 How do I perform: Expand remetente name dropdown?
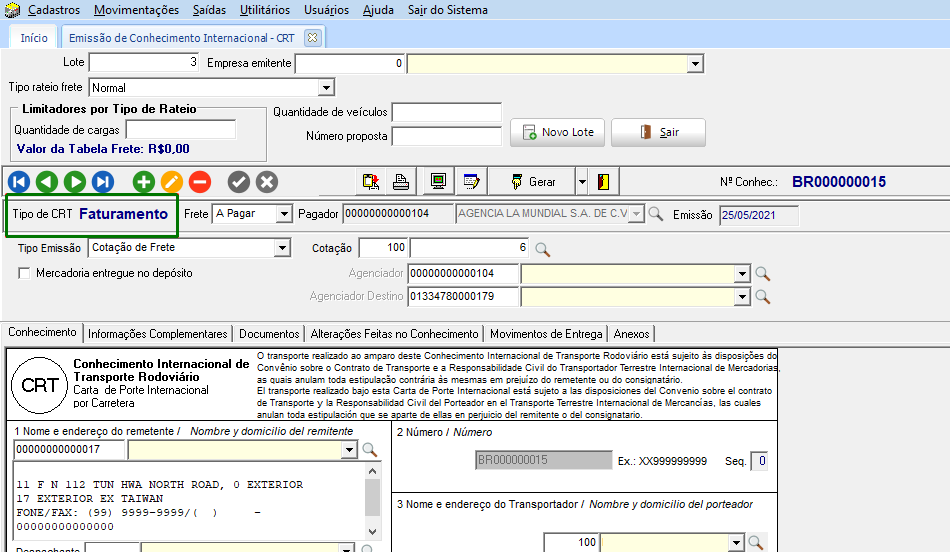click(x=349, y=450)
